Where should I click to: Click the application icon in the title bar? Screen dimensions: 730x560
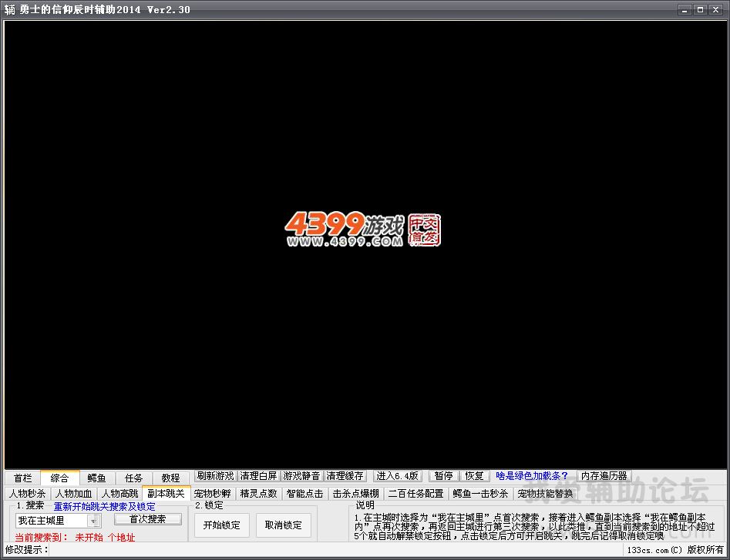10,9
